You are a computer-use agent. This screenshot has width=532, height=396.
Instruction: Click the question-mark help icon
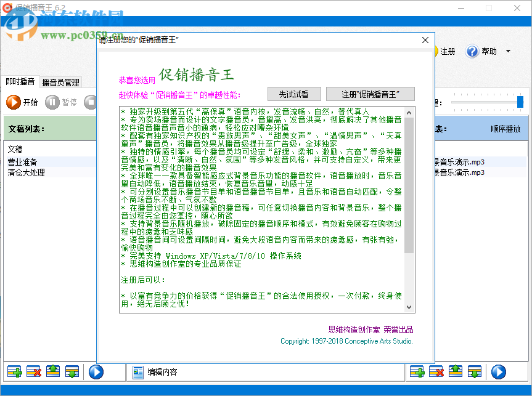click(x=472, y=51)
